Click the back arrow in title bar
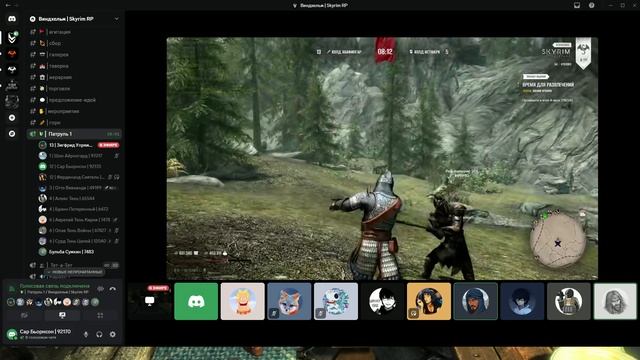This screenshot has width=640, height=360. [x=8, y=5]
